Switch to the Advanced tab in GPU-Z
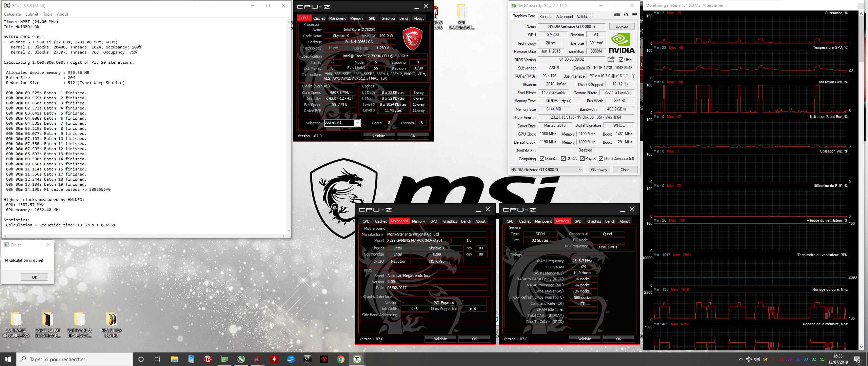Viewport: 868px width, 366px height. click(565, 16)
